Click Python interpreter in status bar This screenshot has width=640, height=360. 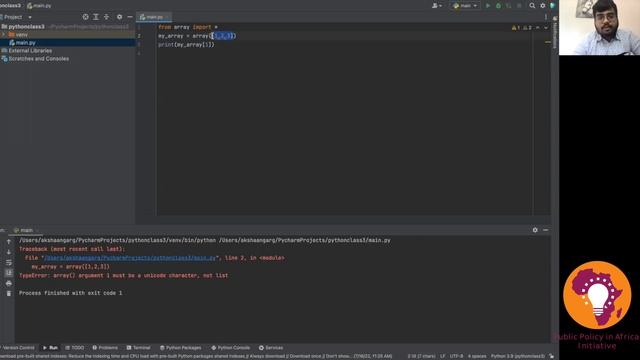tap(518, 356)
